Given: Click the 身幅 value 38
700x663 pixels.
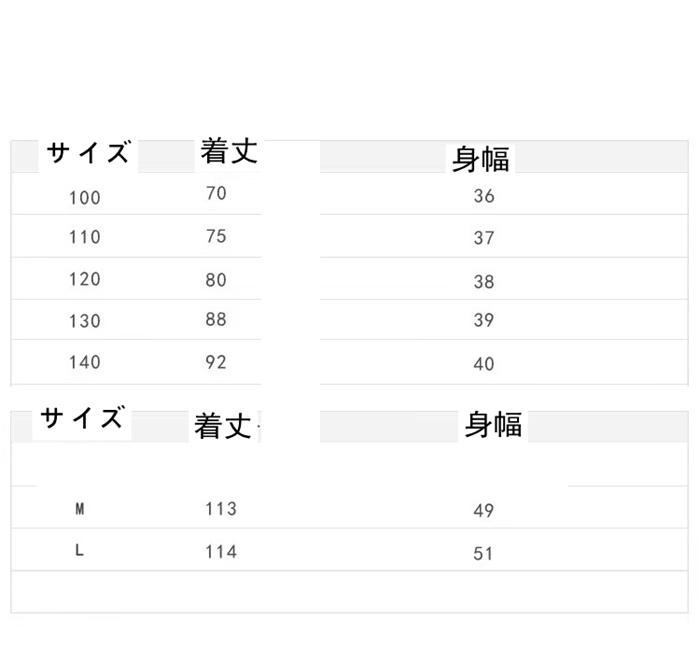Looking at the screenshot, I should (x=484, y=282).
